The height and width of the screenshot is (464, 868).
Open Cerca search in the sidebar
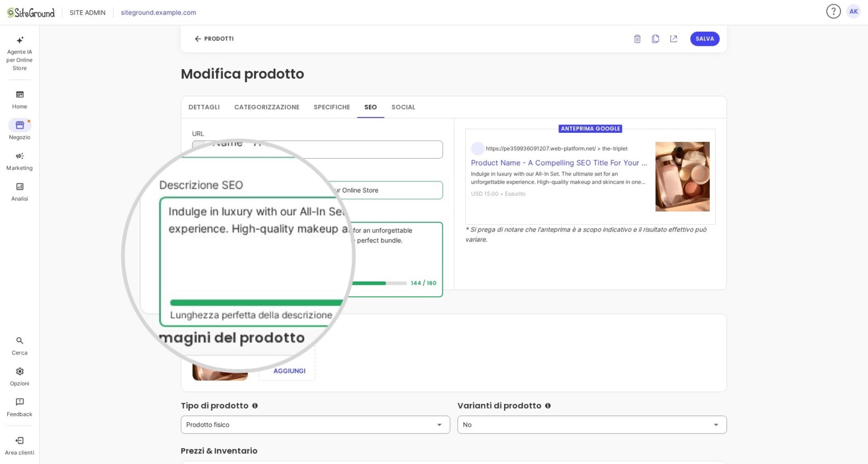tap(20, 346)
